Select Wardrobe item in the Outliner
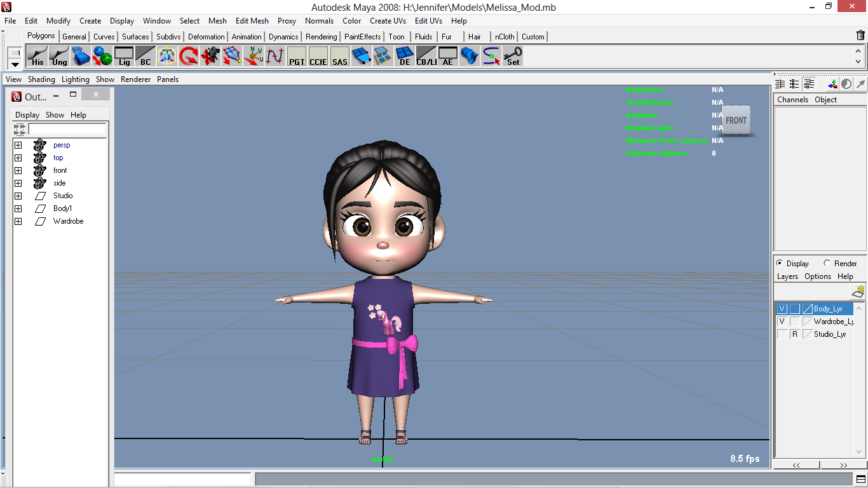 click(x=68, y=221)
